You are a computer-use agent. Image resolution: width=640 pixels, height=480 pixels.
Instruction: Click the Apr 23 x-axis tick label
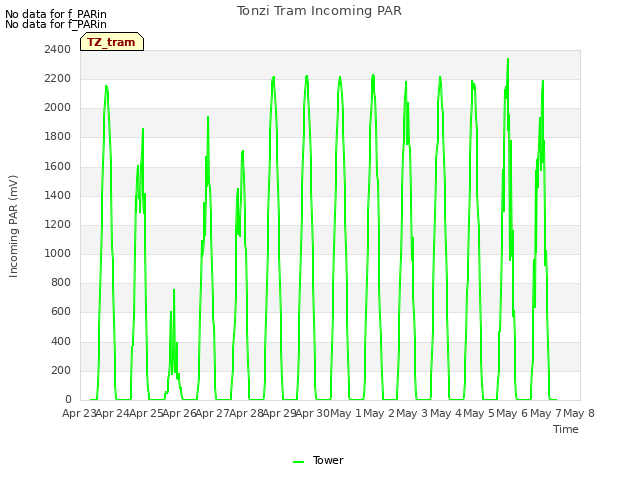point(79,413)
